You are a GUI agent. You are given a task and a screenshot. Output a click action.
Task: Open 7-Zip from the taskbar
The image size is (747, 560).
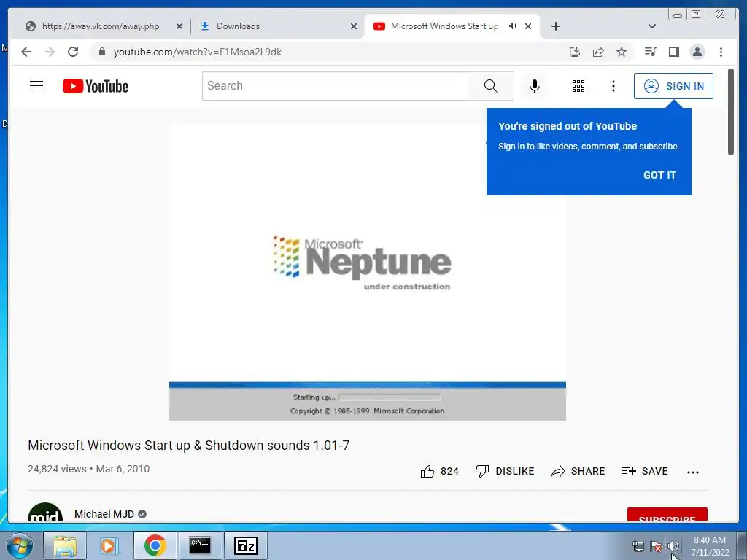point(245,545)
